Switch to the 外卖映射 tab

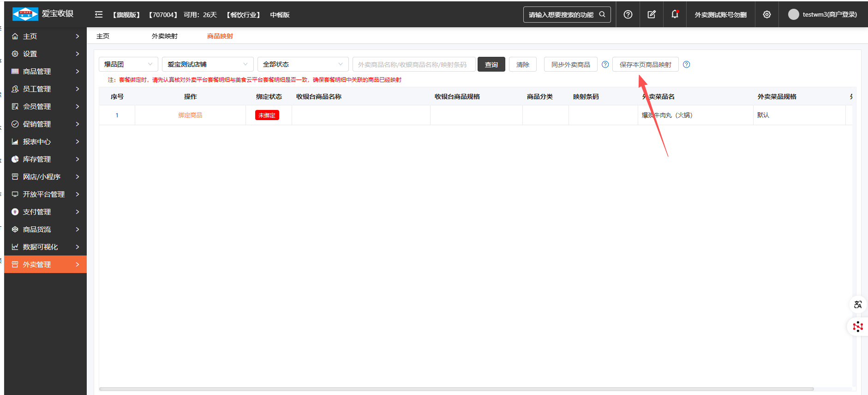164,36
